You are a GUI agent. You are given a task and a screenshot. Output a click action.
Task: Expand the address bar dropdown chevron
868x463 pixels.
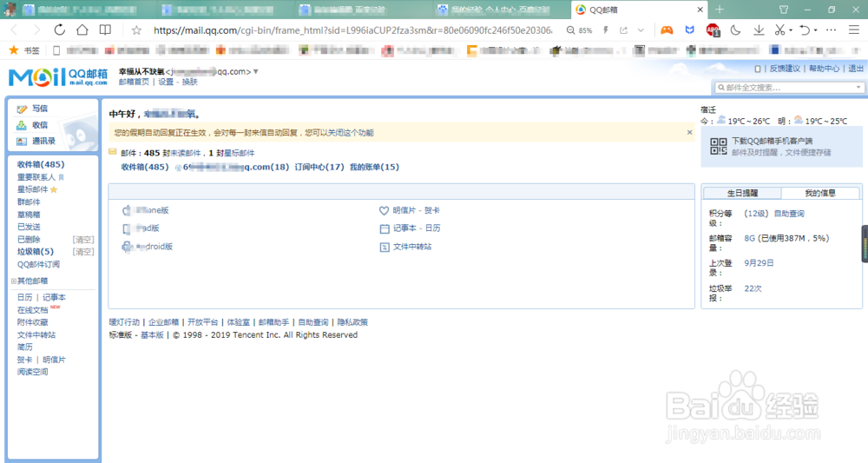pos(641,30)
